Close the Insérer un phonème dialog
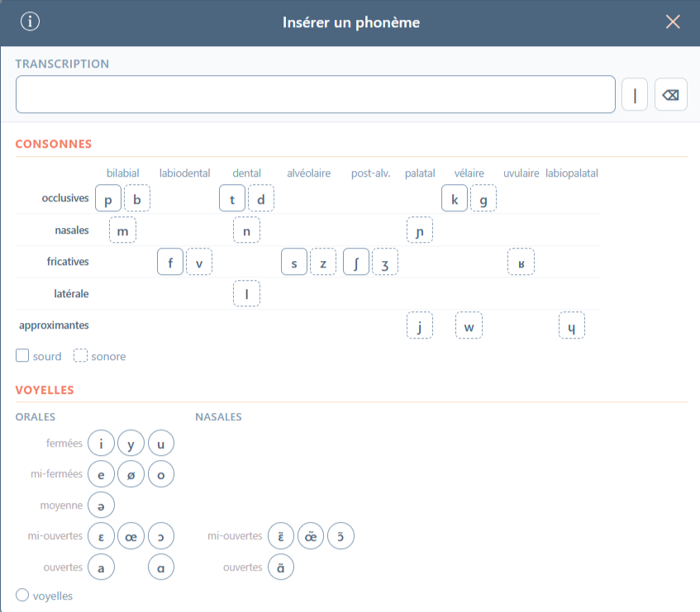The width and height of the screenshot is (700, 612). (x=673, y=22)
